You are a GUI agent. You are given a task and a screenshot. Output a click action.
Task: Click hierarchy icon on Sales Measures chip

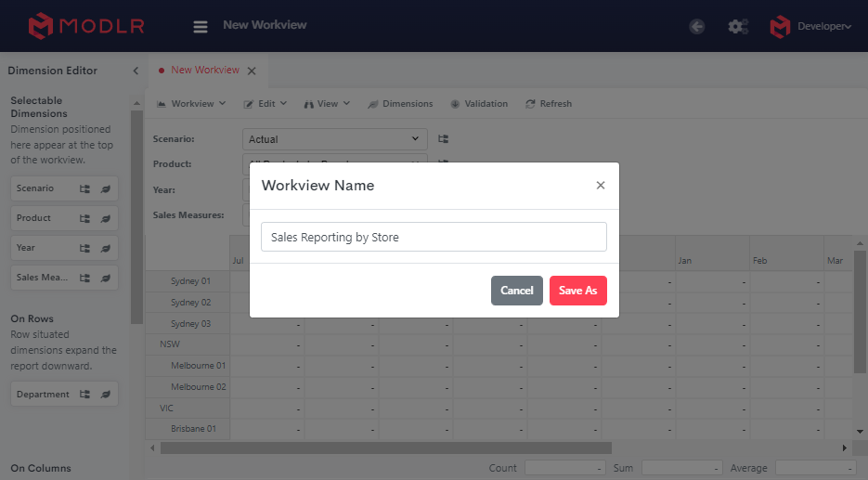point(84,278)
